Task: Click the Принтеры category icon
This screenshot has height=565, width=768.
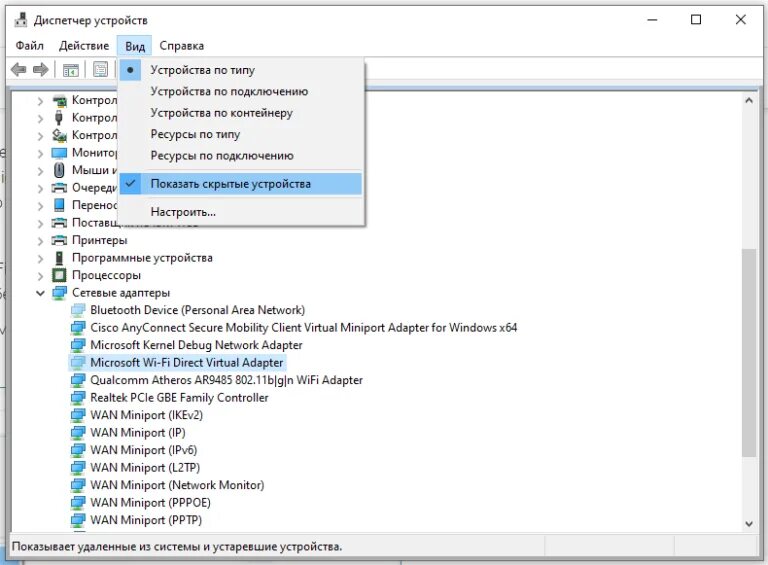Action: pos(59,240)
